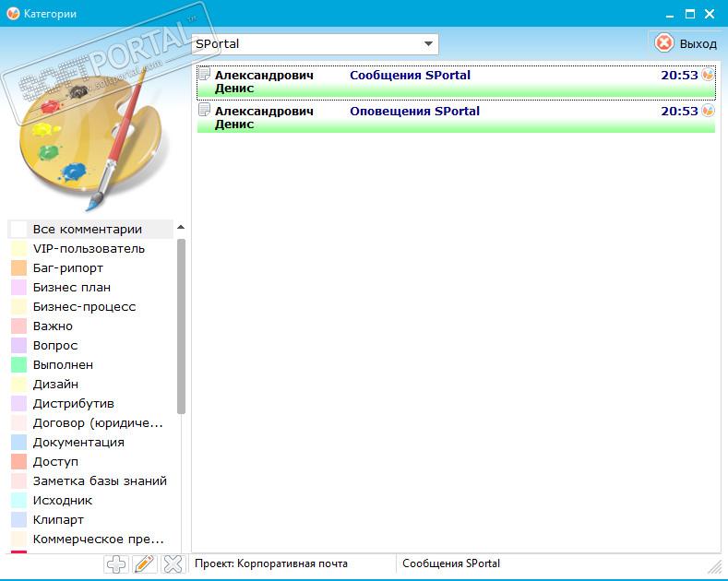The height and width of the screenshot is (581, 728).
Task: Click Александрович Денис in Оповещения SPortal row
Action: point(264,118)
